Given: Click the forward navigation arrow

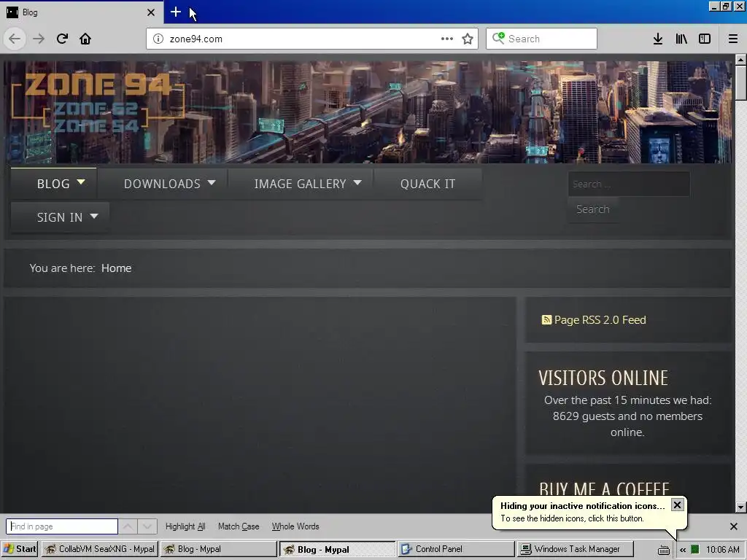Looking at the screenshot, I should pyautogui.click(x=39, y=39).
